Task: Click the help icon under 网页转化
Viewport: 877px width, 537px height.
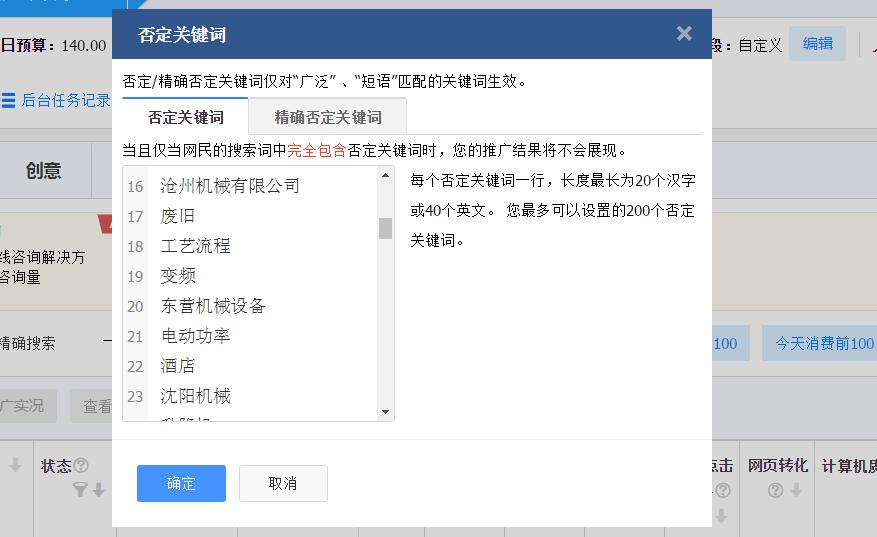Action: [775, 491]
